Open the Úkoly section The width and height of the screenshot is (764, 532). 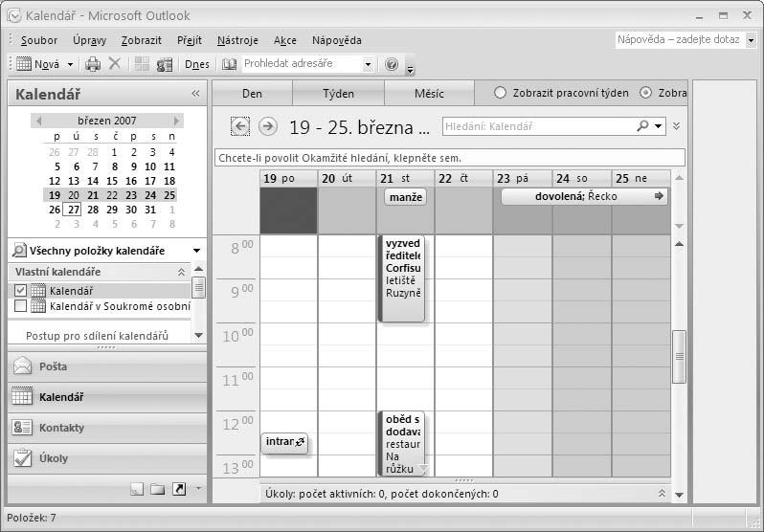click(x=107, y=458)
